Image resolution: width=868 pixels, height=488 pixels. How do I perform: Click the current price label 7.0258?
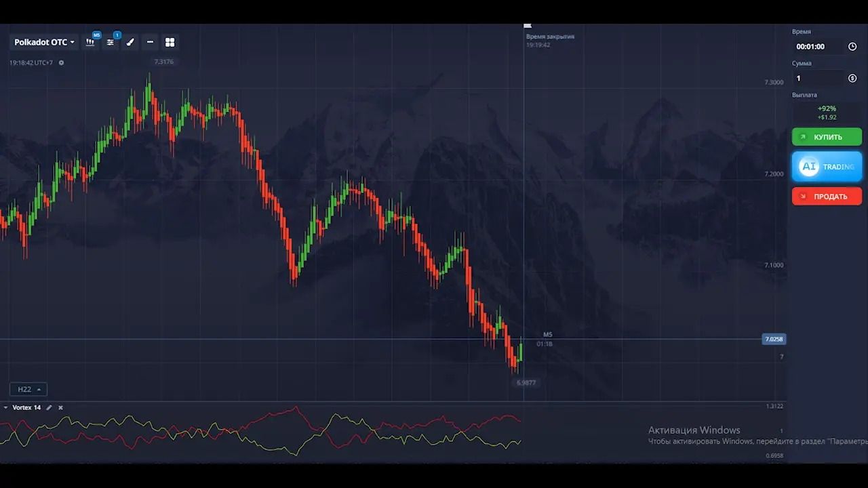774,339
